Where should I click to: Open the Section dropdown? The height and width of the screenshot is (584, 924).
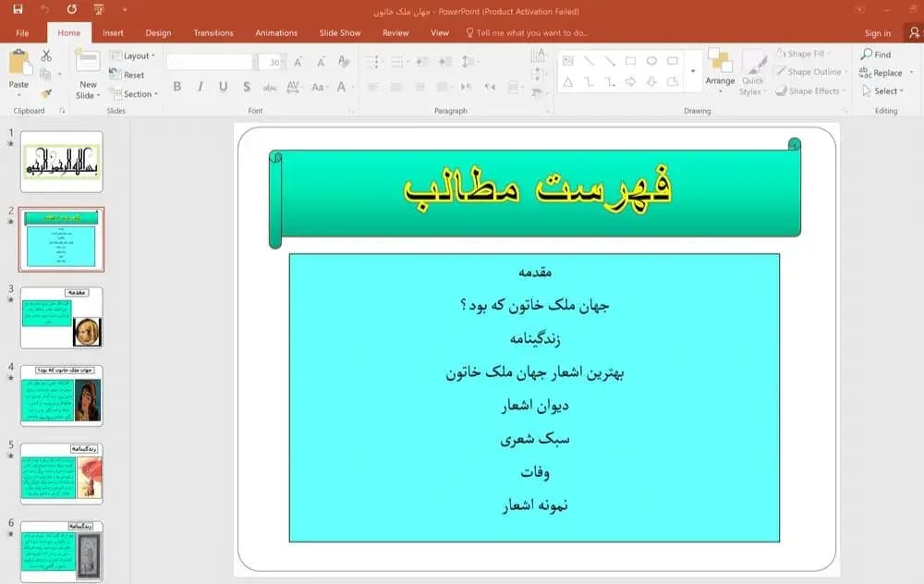tap(134, 93)
